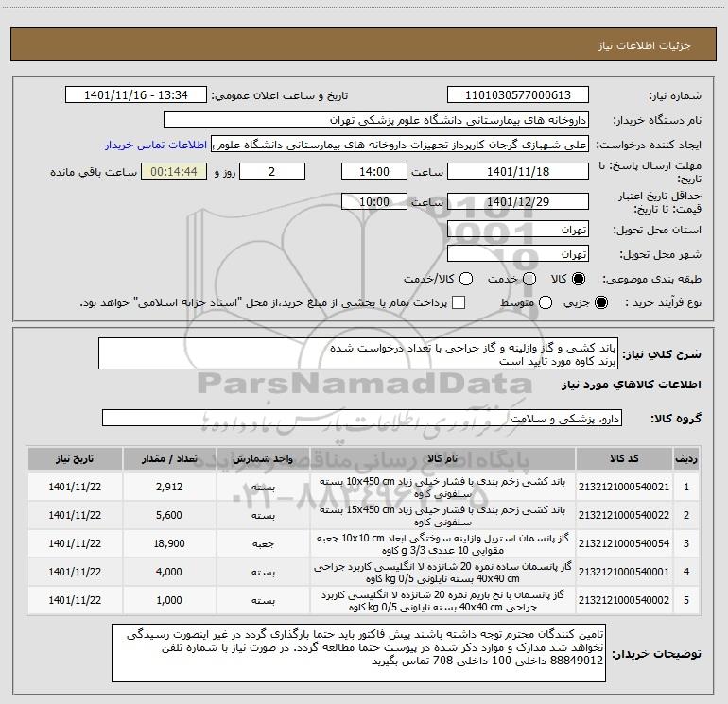The image size is (728, 704).
Task: Click the buyer organization name field
Action: pyautogui.click(x=376, y=120)
